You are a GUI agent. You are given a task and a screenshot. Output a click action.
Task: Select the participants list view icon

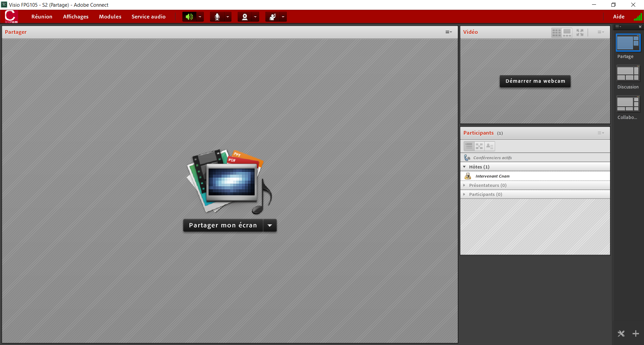pos(469,146)
